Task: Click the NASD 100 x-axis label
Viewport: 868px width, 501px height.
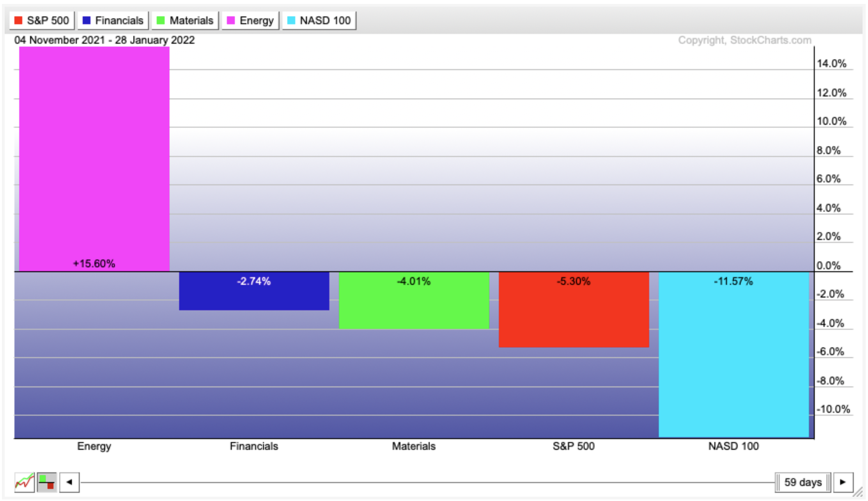Action: coord(733,446)
